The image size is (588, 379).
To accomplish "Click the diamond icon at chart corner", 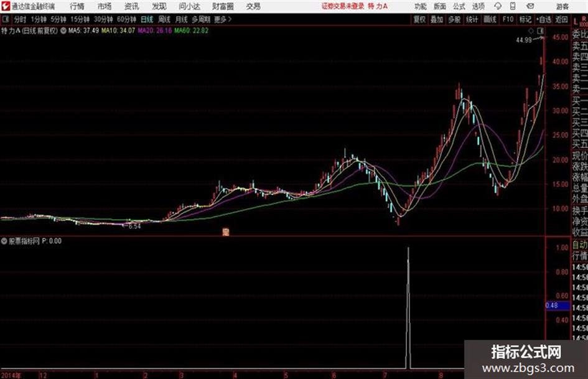I will pyautogui.click(x=531, y=30).
